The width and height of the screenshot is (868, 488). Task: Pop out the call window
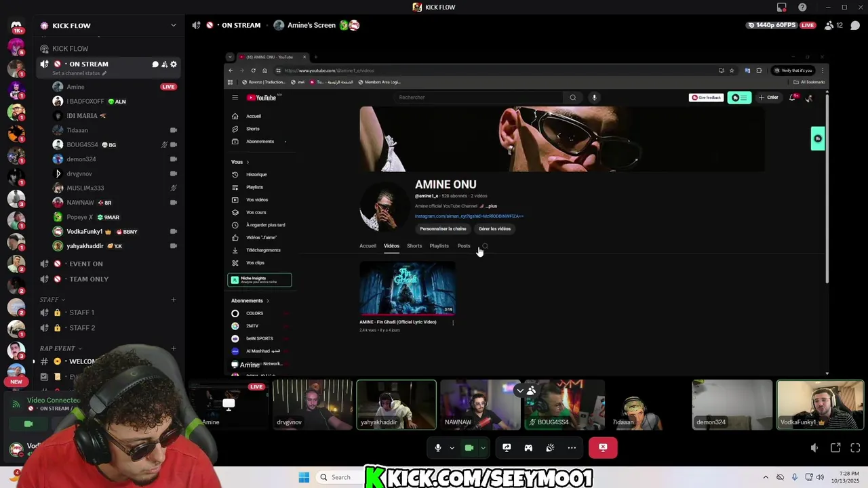pyautogui.click(x=835, y=448)
